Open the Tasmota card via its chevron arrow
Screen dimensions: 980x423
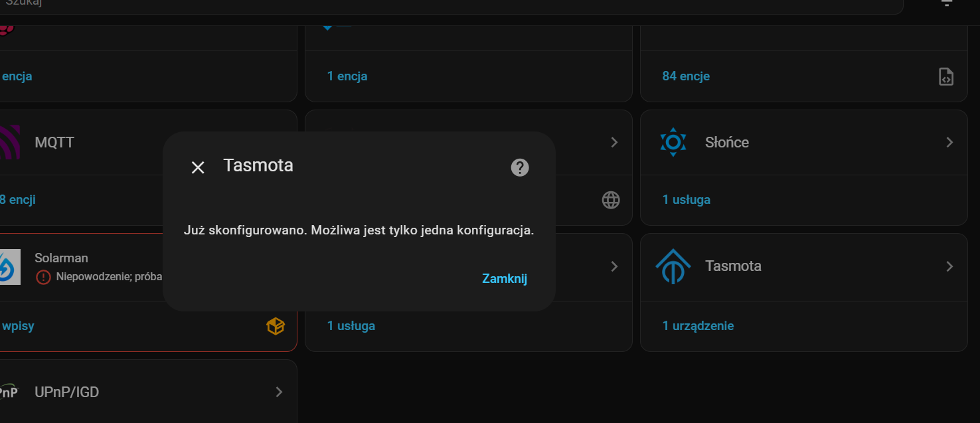click(949, 266)
